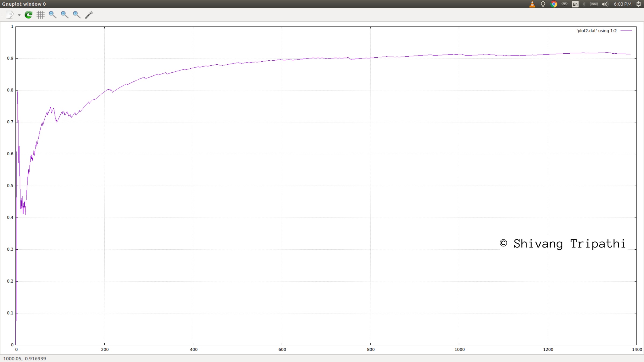Image resolution: width=644 pixels, height=362 pixels.
Task: Open the VLC indicator in tray
Action: (x=532, y=4)
